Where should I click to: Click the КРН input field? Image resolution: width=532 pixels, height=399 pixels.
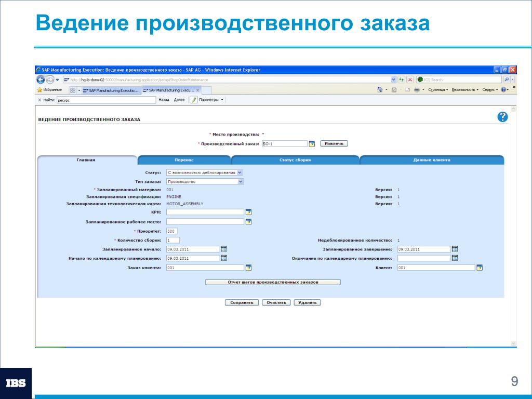coord(205,212)
